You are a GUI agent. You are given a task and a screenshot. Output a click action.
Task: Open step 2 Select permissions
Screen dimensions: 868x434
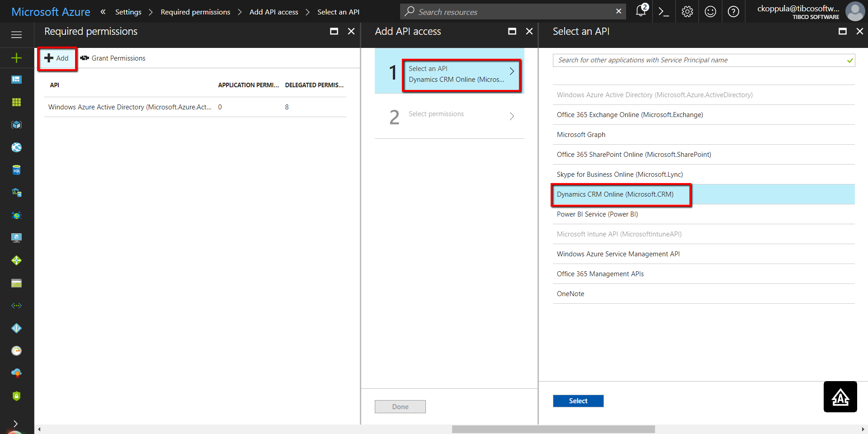(449, 116)
